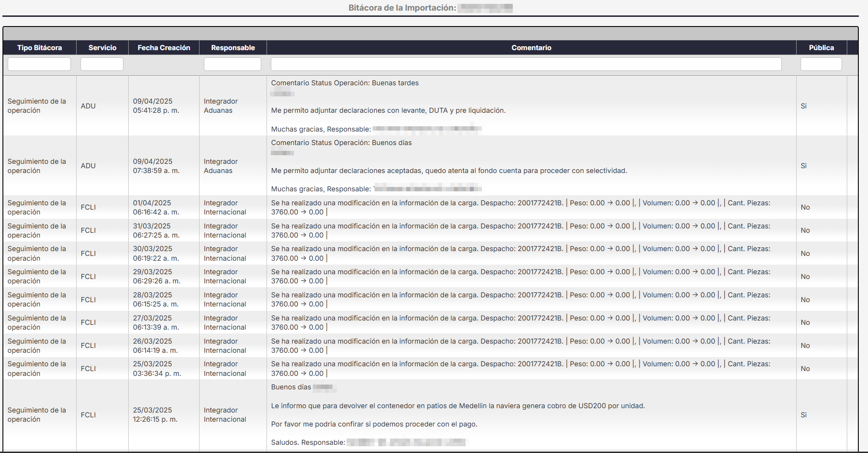Click Integrador Internacional in the 26/03/2025 row
Screen dimensions: 868x453
(x=225, y=346)
